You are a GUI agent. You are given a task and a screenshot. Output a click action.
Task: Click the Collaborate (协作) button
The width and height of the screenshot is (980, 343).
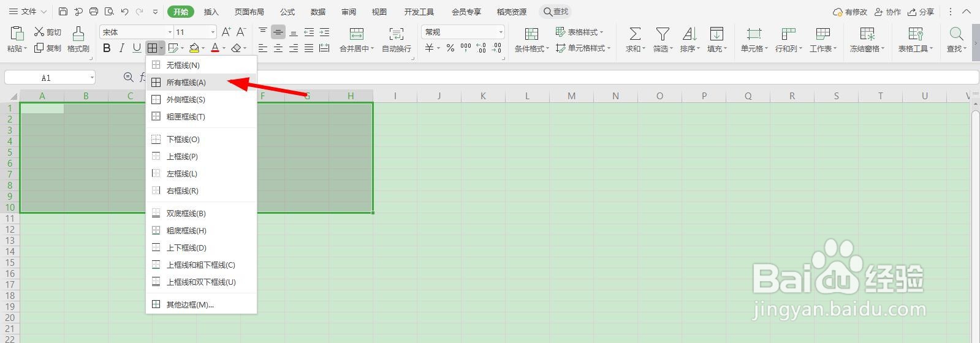click(x=887, y=12)
